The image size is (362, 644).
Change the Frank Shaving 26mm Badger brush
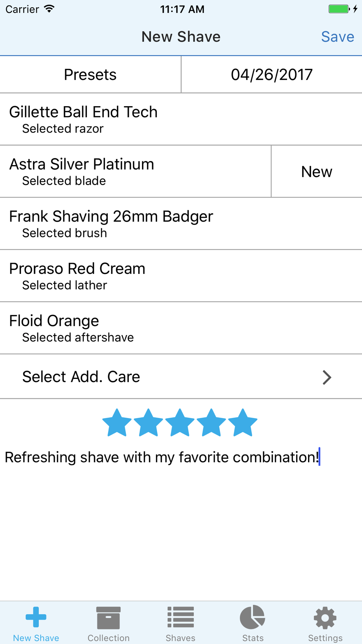point(181,223)
